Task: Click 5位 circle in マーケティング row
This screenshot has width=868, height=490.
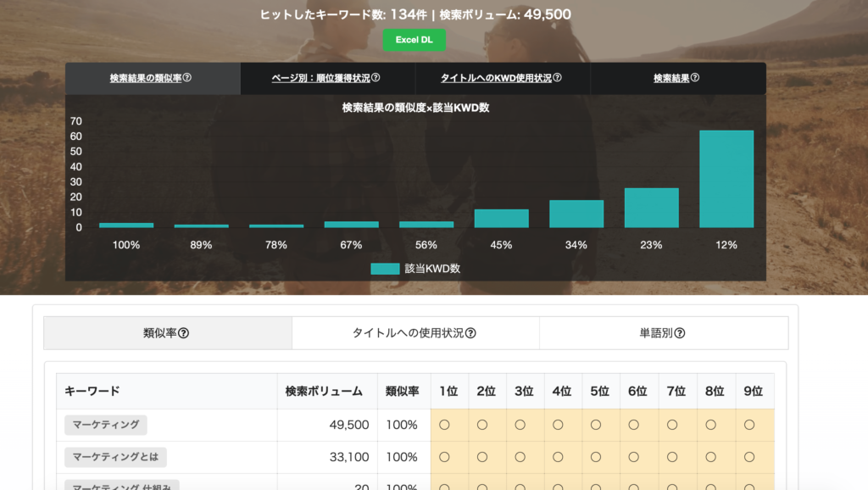Action: pyautogui.click(x=596, y=425)
